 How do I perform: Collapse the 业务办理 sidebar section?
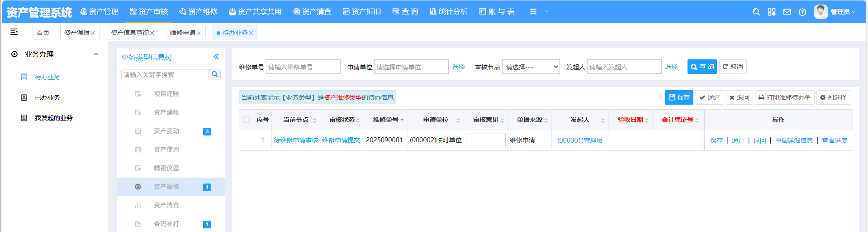(x=95, y=54)
